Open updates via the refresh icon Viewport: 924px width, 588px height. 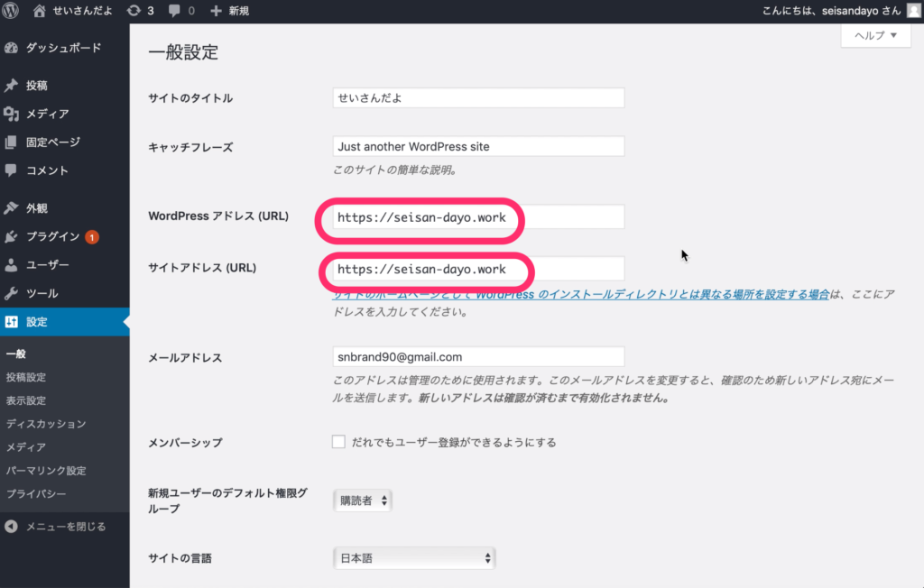134,11
